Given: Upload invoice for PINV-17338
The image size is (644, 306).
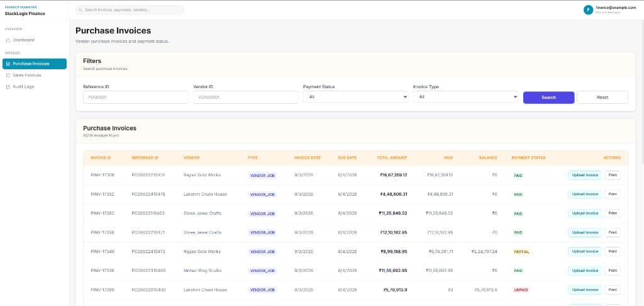Looking at the screenshot, I should (x=585, y=271).
